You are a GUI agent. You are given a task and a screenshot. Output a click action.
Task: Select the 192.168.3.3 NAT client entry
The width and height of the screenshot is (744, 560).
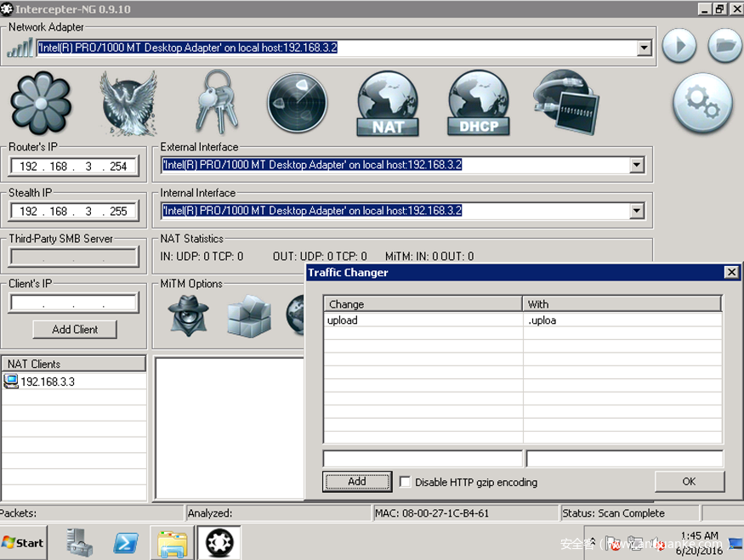point(48,382)
